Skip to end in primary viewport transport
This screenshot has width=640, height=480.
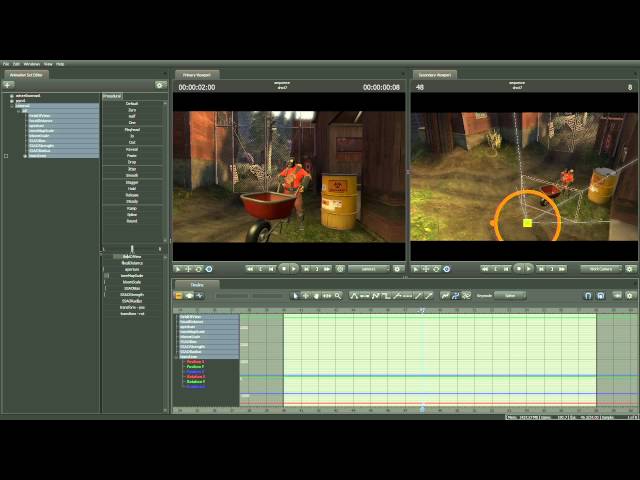(x=327, y=269)
